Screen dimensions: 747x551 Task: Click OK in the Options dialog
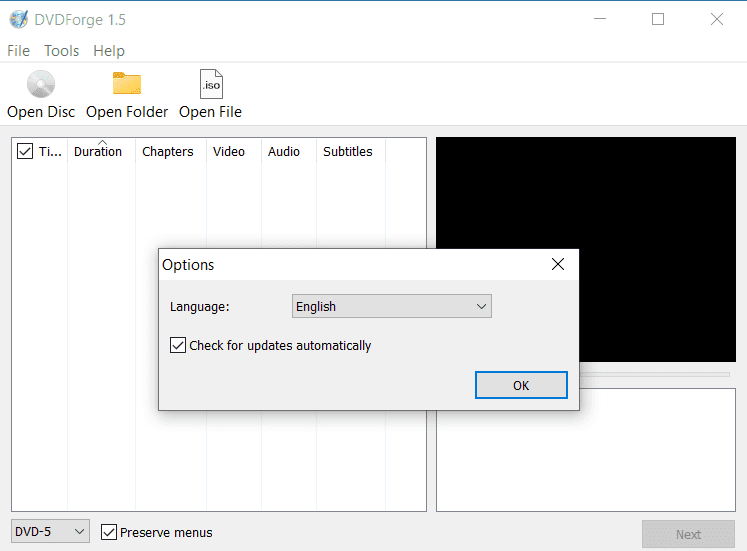pyautogui.click(x=521, y=385)
